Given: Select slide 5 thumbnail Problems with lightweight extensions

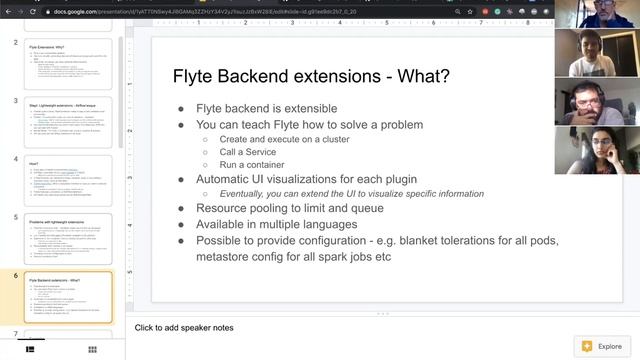Looking at the screenshot, I should pos(68,239).
